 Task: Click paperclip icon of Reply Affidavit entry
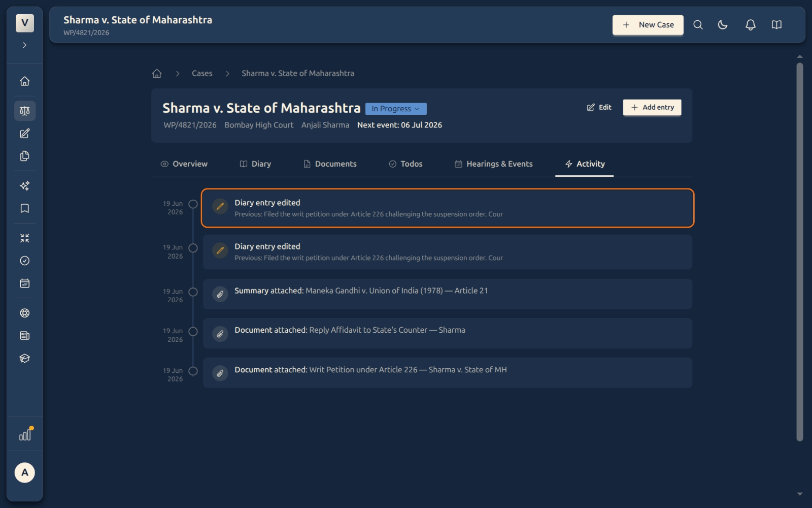220,334
